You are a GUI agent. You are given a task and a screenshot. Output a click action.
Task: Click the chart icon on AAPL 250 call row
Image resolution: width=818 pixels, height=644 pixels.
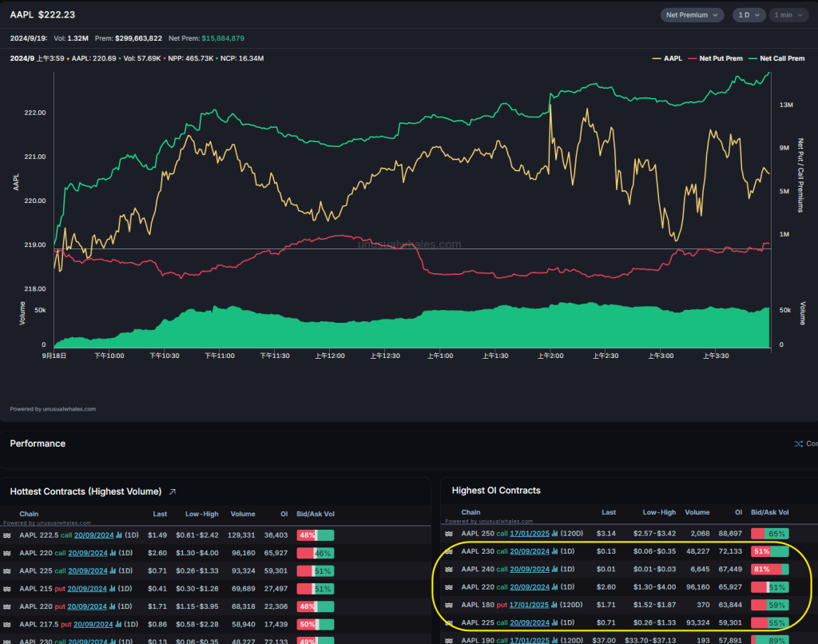555,533
